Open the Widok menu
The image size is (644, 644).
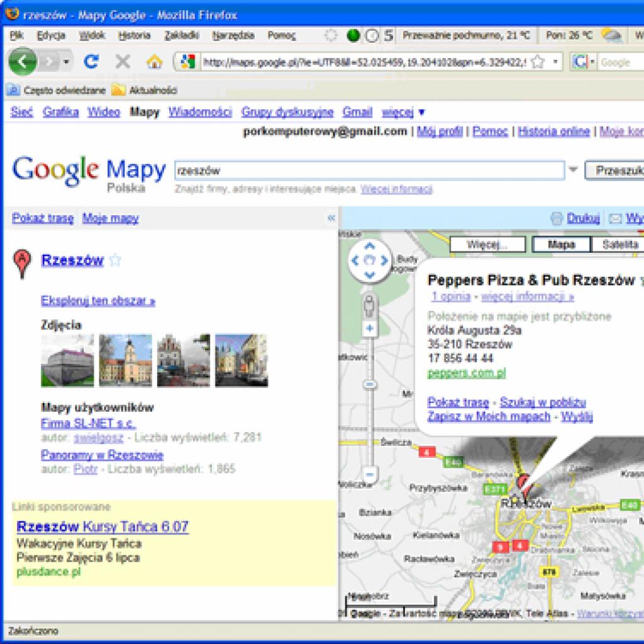click(x=92, y=35)
